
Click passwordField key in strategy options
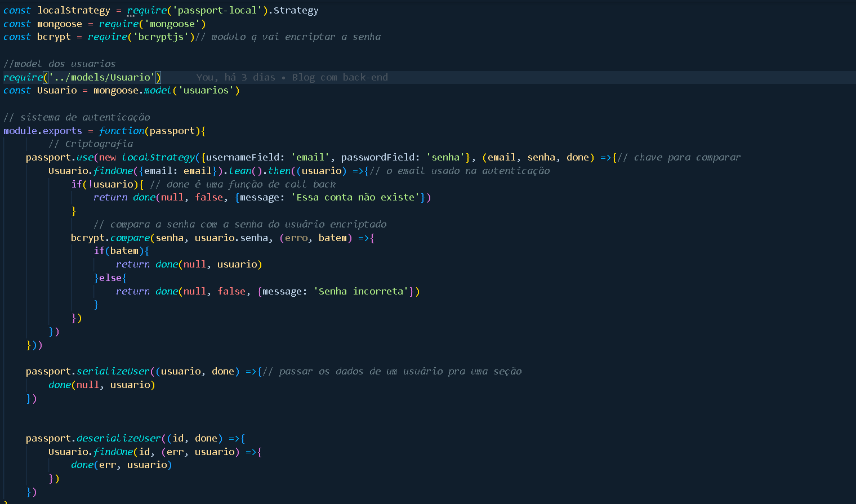pos(378,157)
